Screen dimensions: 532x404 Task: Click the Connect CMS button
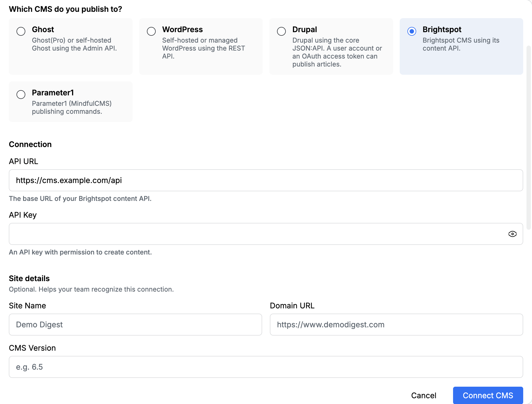coord(488,395)
